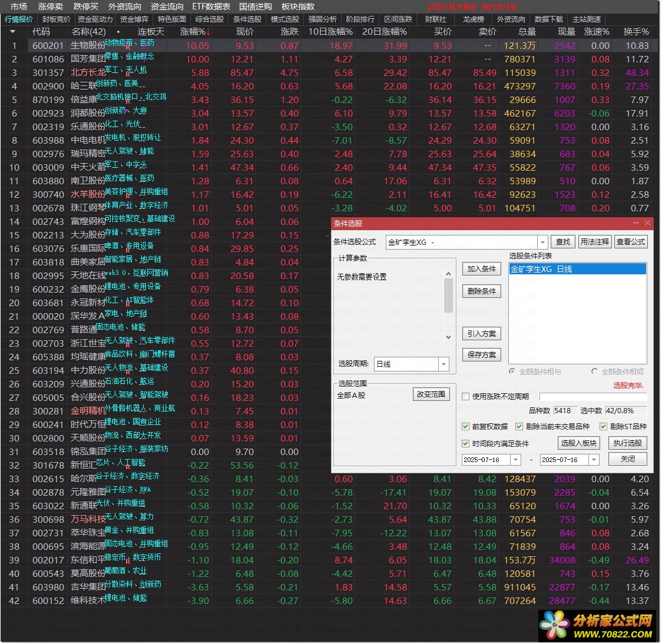
Task: Open the 市场 menu
Action: (x=19, y=6)
